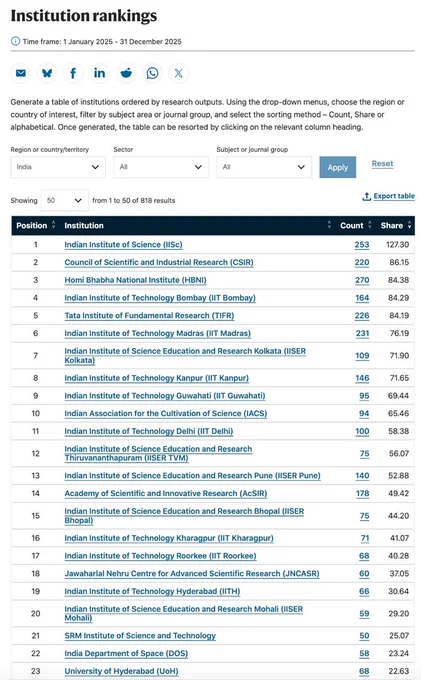Click count 226 for TIFR
Image resolution: width=421 pixels, height=680 pixels.
click(x=362, y=316)
